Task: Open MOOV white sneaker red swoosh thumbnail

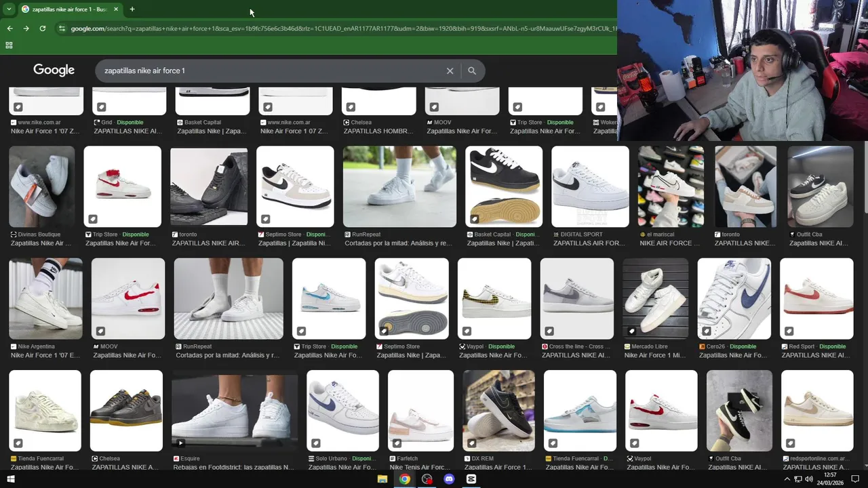Action: tap(128, 298)
